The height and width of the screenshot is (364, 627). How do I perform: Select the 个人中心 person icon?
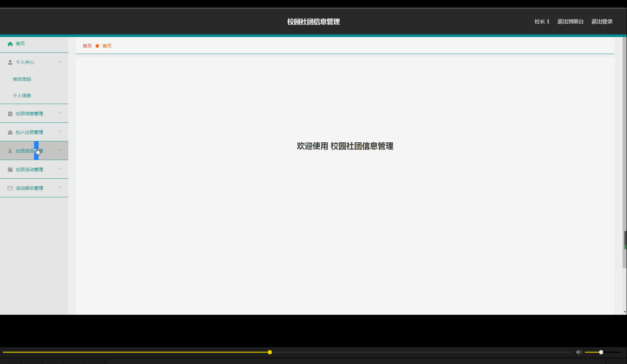click(10, 62)
